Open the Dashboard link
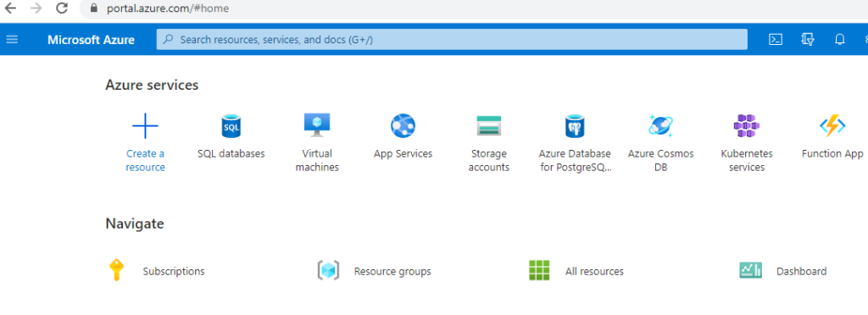The height and width of the screenshot is (315, 868). click(x=802, y=271)
